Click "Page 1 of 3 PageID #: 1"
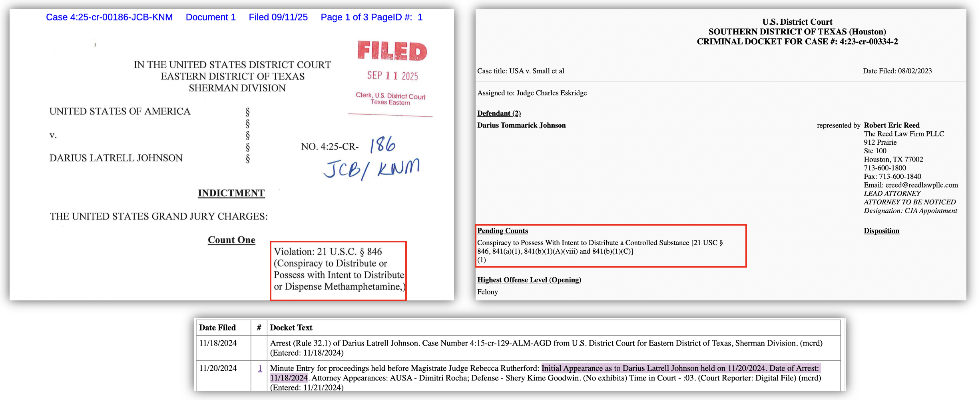The width and height of the screenshot is (980, 400). pyautogui.click(x=371, y=17)
